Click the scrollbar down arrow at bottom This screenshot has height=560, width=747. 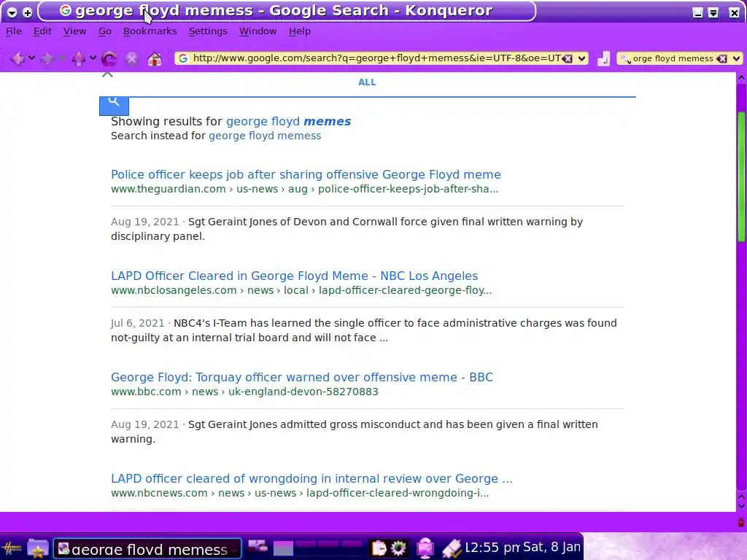(741, 507)
